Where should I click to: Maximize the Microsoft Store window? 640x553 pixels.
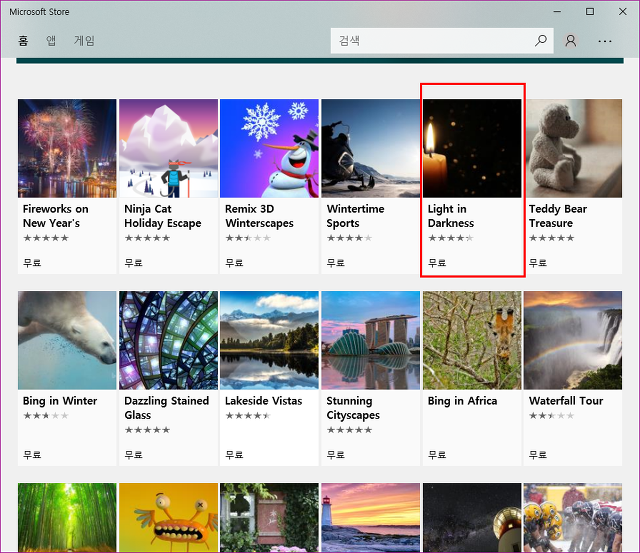pyautogui.click(x=590, y=11)
